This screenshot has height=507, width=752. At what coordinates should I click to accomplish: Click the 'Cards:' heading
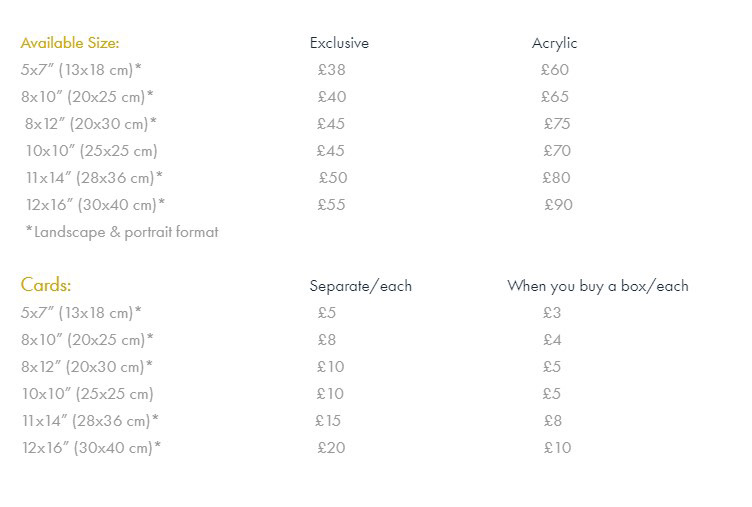coord(46,285)
